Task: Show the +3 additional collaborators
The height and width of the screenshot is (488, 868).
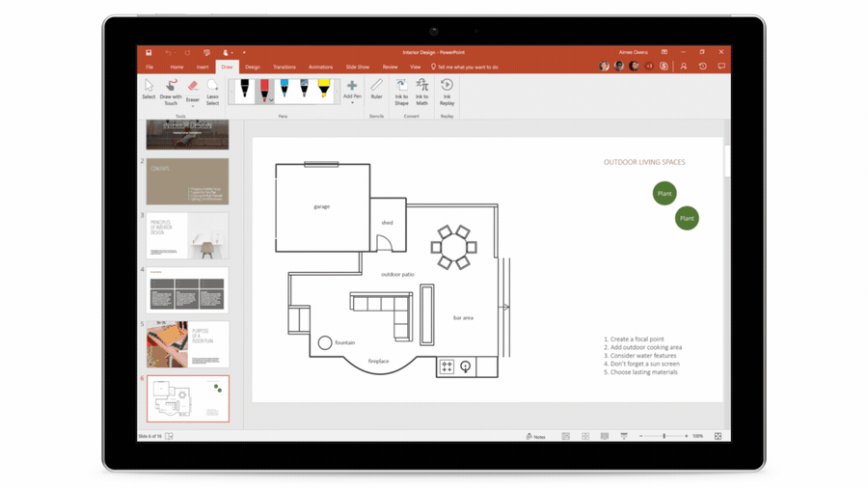Action: pyautogui.click(x=649, y=66)
